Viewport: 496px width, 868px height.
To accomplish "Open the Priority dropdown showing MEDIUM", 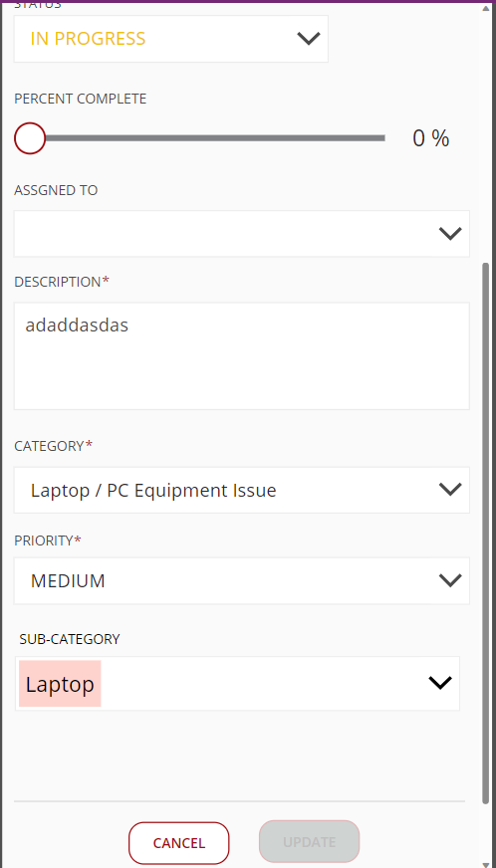I will click(x=242, y=580).
